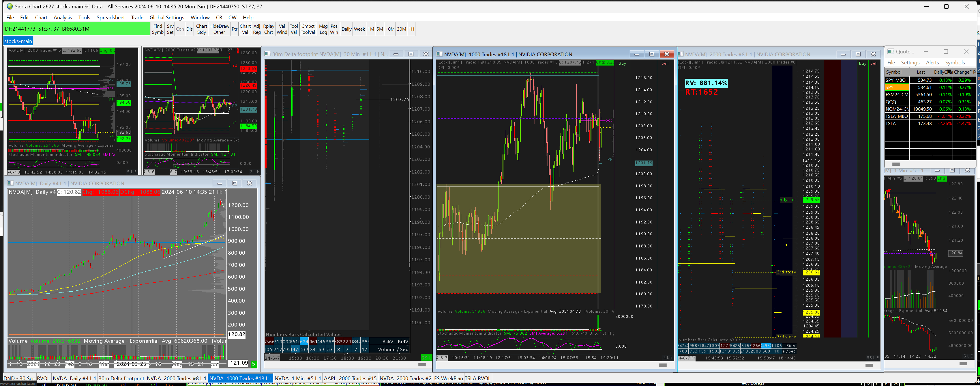Image resolution: width=980 pixels, height=386 pixels.
Task: Switch to the 30m Delta footprint tab
Action: 121,378
